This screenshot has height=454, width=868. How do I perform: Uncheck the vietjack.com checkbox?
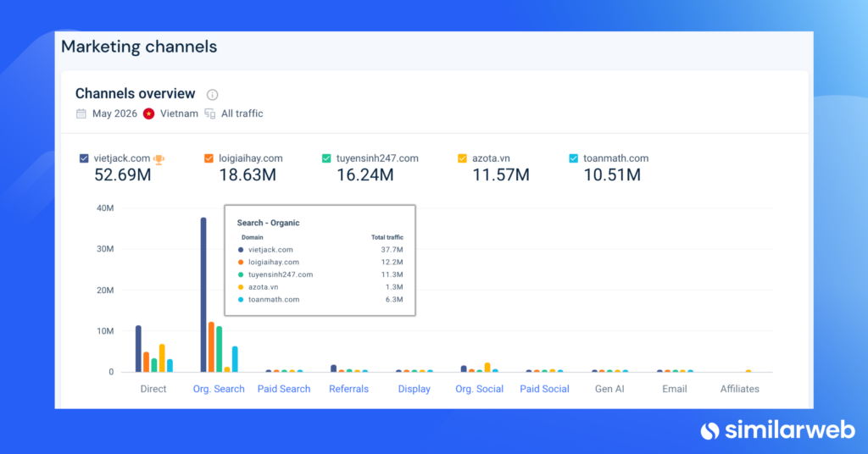point(84,158)
